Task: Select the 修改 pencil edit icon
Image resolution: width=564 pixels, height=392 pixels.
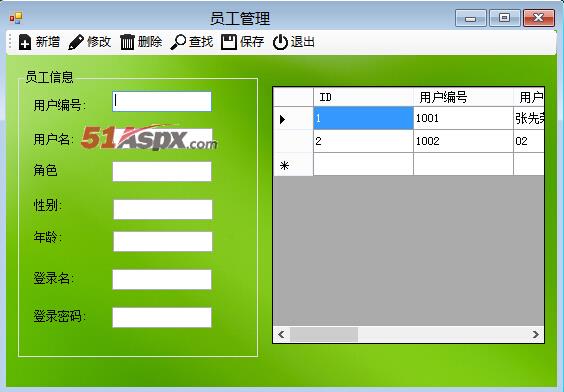Action: (x=76, y=42)
